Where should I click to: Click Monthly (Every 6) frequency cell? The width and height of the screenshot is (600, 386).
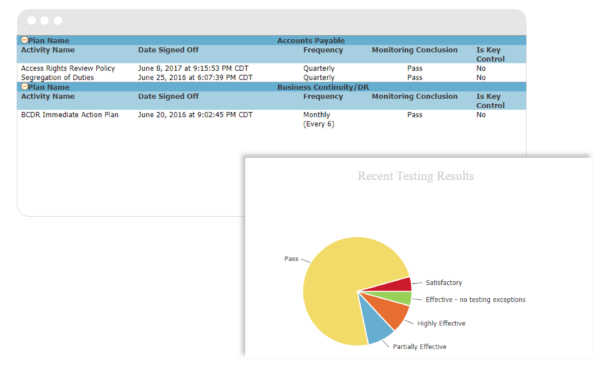[x=319, y=119]
